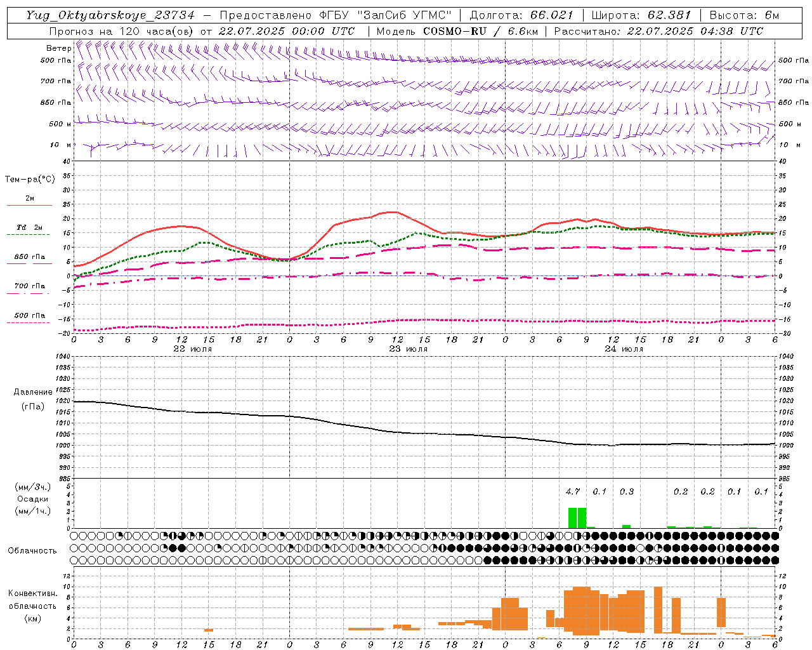This screenshot has width=812, height=650.
Task: Select the forecast start 22.07.2025 00:00 UTC
Action: click(287, 31)
